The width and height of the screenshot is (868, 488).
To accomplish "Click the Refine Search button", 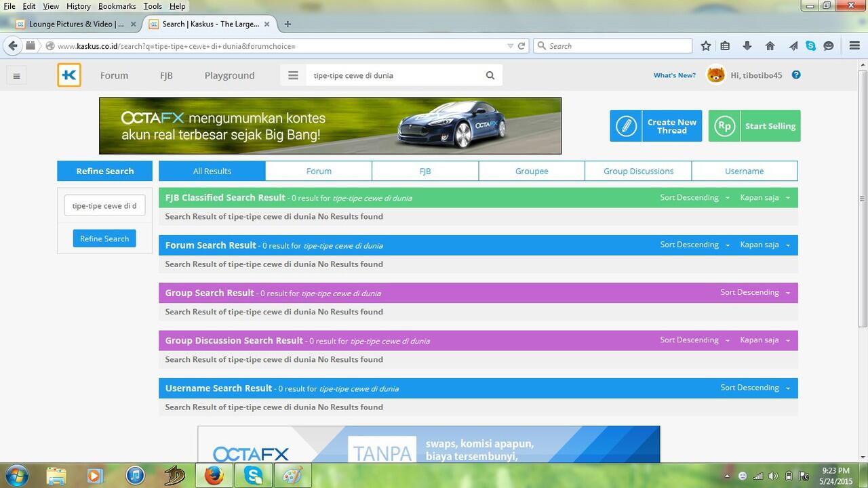I will click(104, 239).
